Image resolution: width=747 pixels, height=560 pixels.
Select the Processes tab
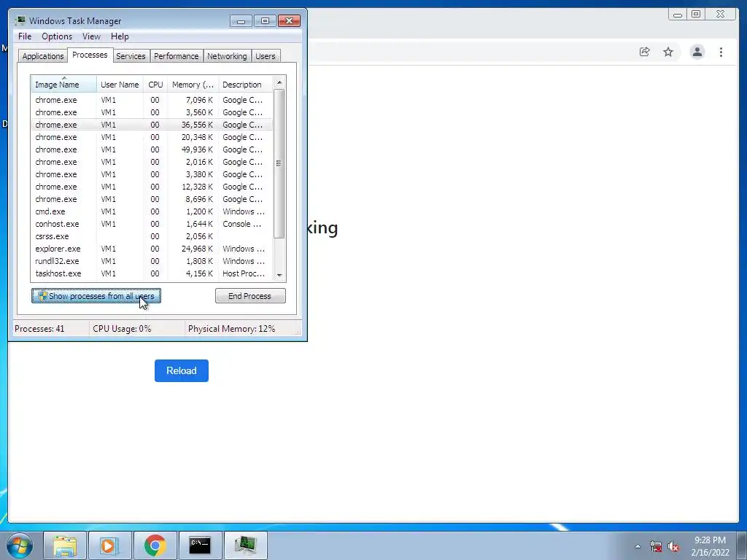tap(90, 55)
